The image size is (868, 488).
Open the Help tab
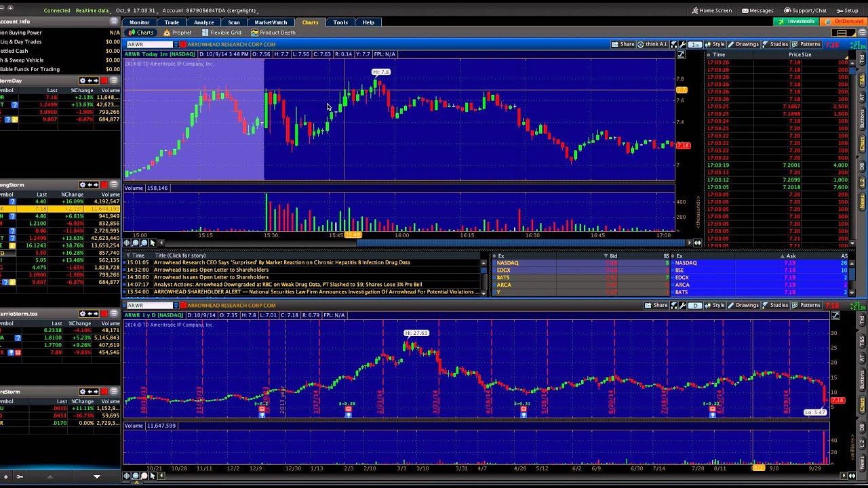click(x=368, y=22)
